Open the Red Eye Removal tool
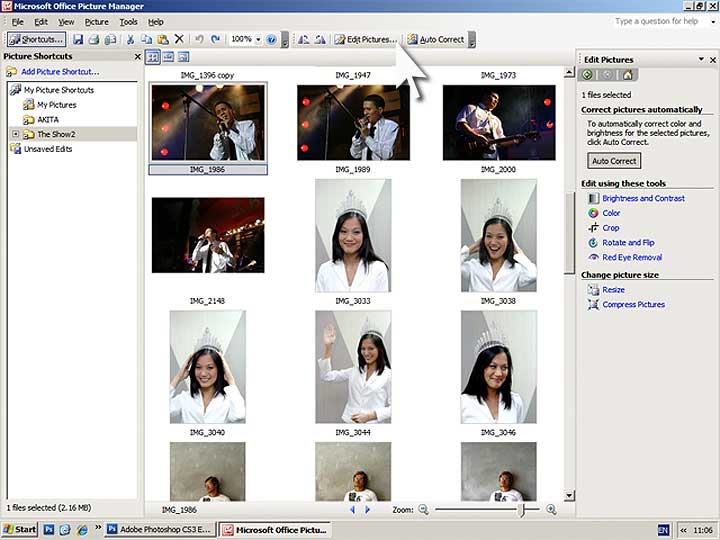Image resolution: width=720 pixels, height=540 pixels. (x=632, y=257)
